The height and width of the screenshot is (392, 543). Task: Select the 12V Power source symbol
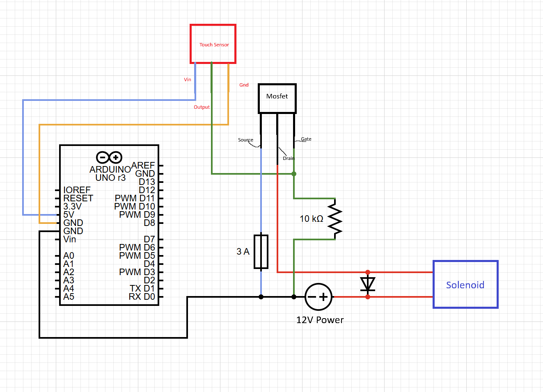pos(319,297)
